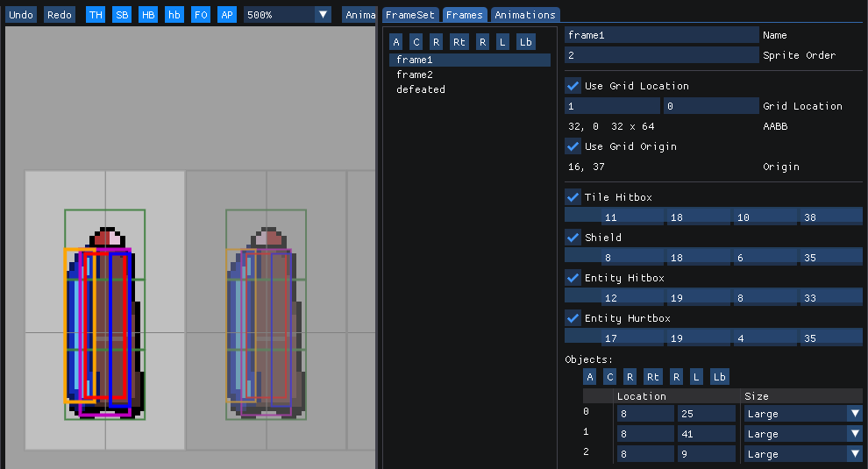Click the Undo button

(21, 15)
